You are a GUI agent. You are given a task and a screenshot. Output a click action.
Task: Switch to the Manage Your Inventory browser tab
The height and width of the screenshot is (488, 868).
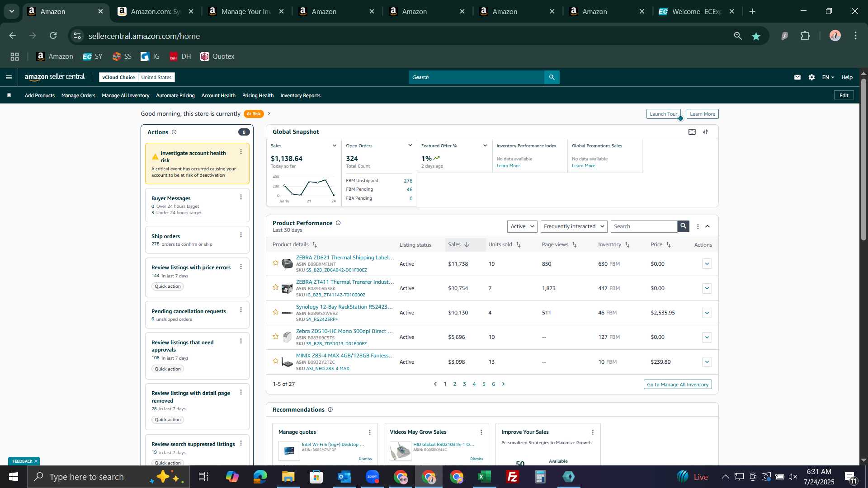click(246, 11)
